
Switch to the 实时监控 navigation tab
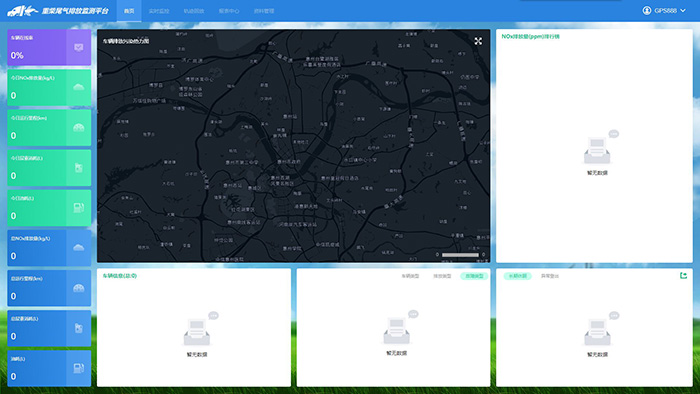(159, 11)
